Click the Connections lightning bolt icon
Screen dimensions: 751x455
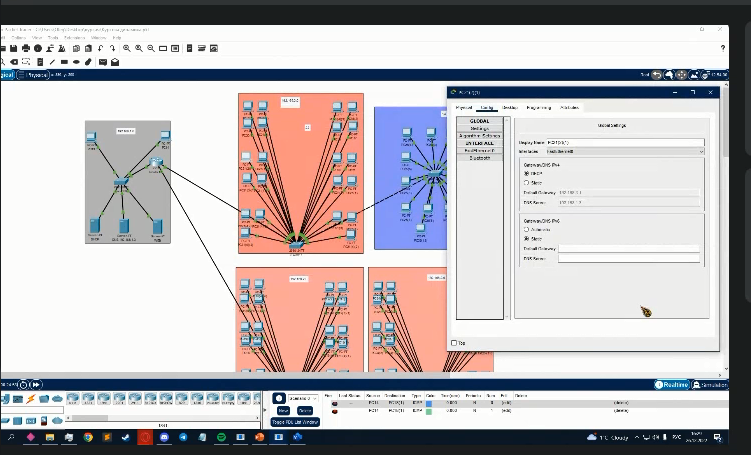(x=31, y=398)
